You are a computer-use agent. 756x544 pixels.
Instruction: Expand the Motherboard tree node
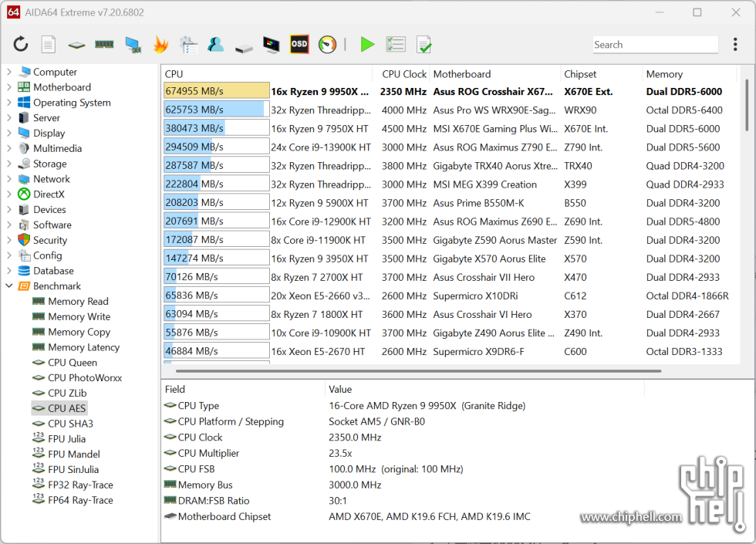[x=8, y=87]
